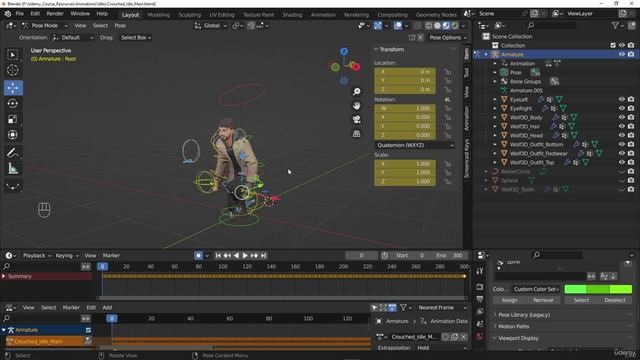This screenshot has height=360, width=640.
Task: Open the File menu
Action: click(x=19, y=13)
